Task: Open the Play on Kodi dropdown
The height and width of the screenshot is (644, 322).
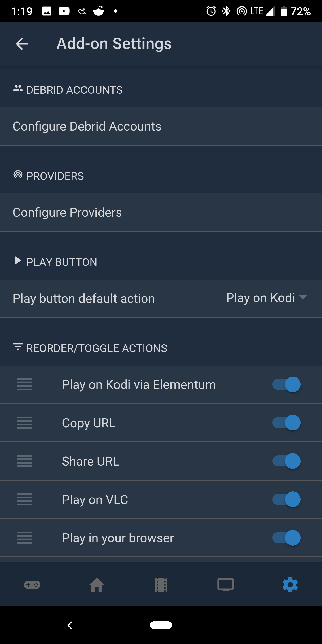Action: (x=266, y=298)
